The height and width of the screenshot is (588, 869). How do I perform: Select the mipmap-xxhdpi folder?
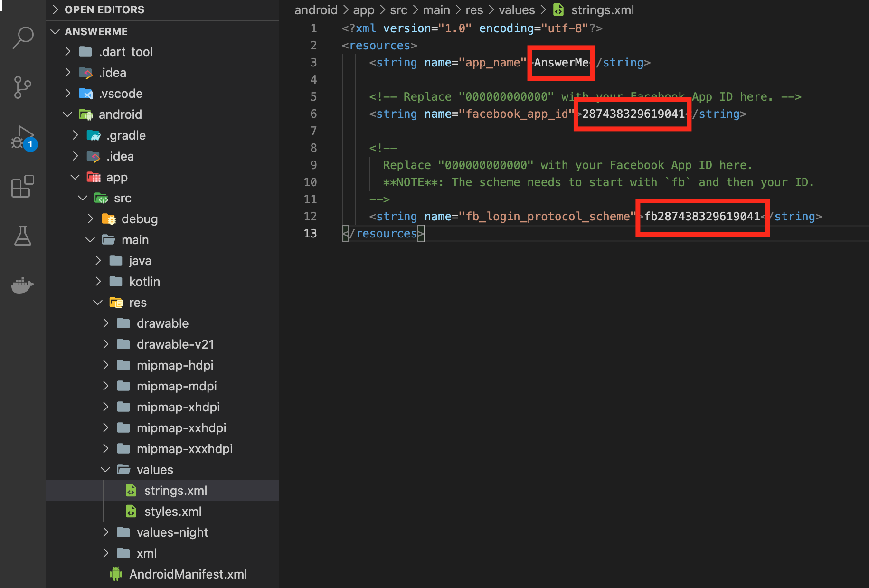tap(162, 427)
